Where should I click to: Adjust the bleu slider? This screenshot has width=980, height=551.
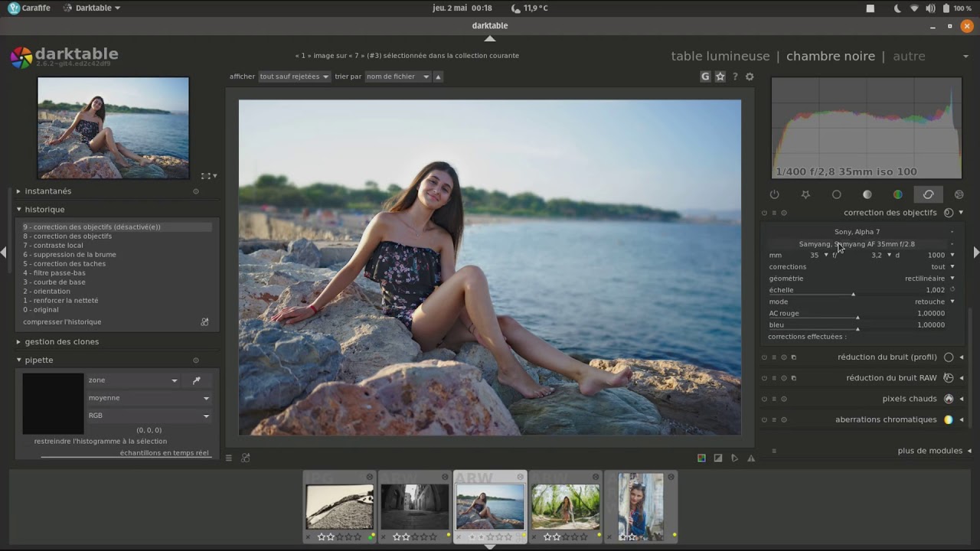(857, 324)
